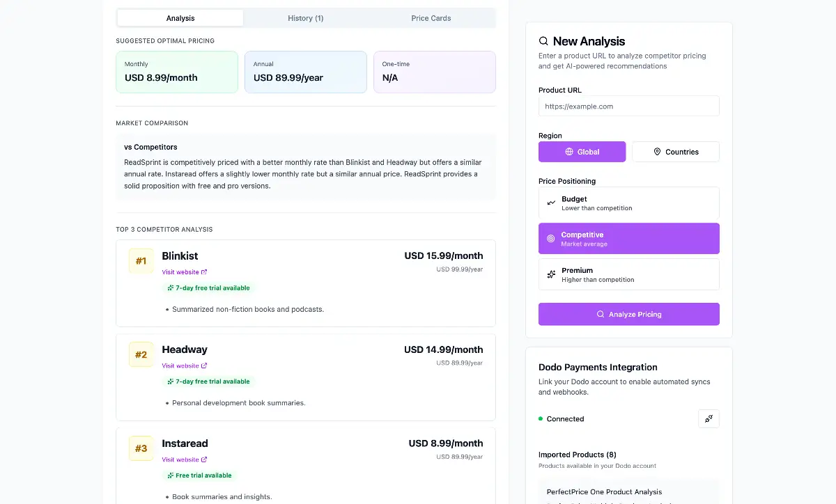Select the Competitive price positioning option
This screenshot has height=504, width=836.
(628, 239)
